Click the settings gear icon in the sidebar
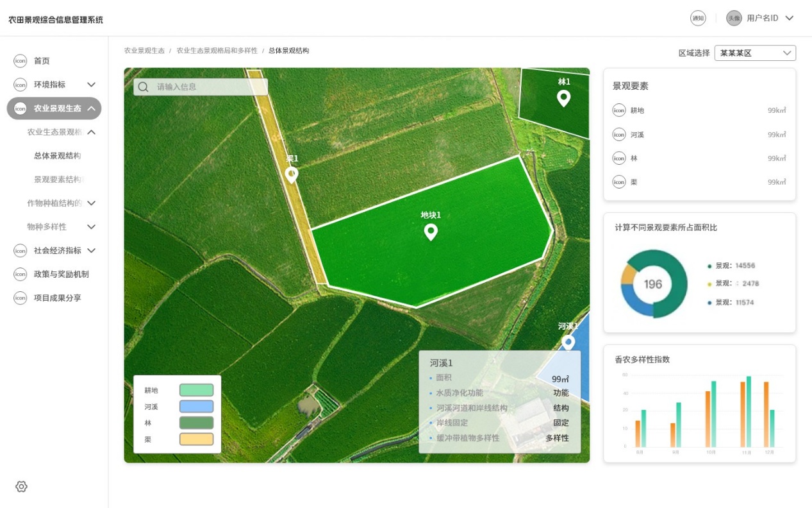 (x=21, y=487)
